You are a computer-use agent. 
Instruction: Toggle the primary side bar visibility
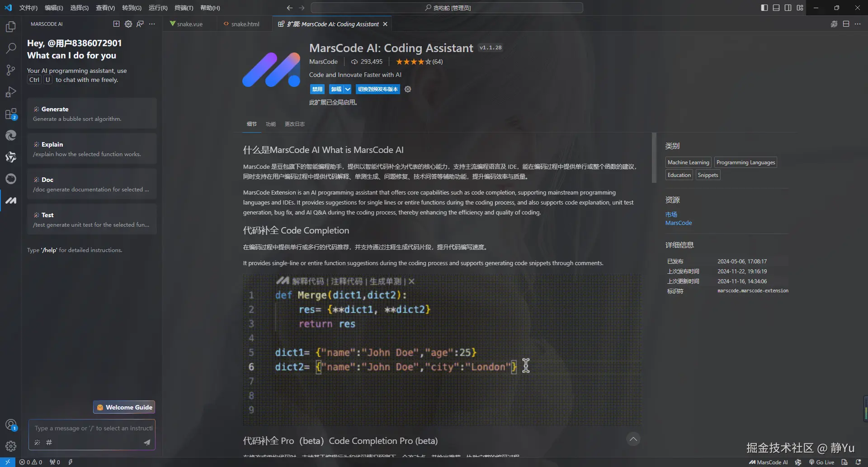pos(764,8)
